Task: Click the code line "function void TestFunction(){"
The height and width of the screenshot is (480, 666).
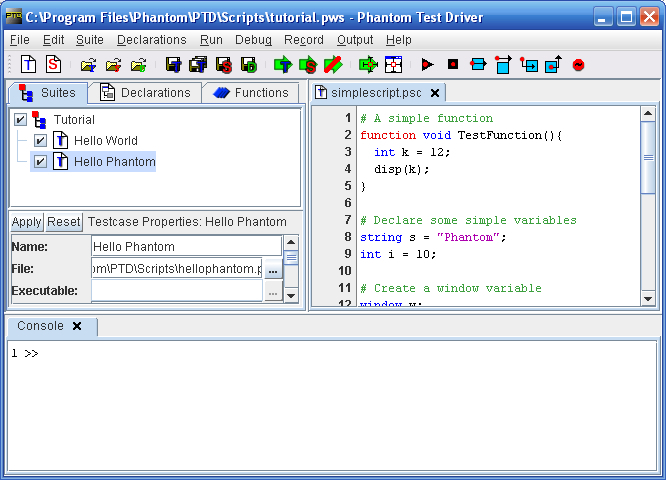Action: coord(461,136)
